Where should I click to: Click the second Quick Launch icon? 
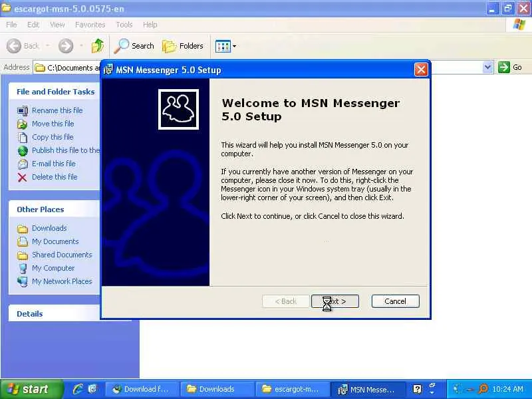92,389
